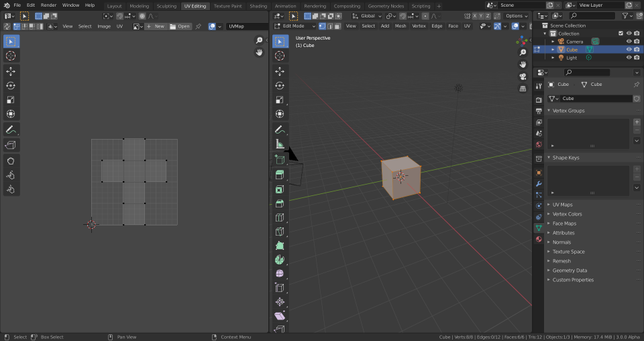The width and height of the screenshot is (644, 341).
Task: Switch to the Texture Paint workspace tab
Action: pyautogui.click(x=227, y=6)
